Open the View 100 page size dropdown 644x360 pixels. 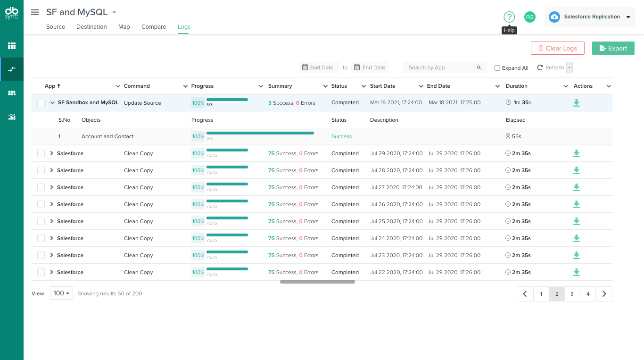[61, 293]
